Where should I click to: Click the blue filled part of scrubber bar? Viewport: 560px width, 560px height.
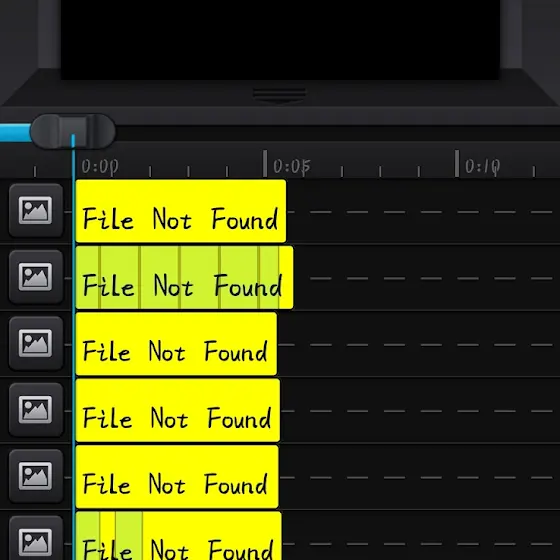tap(15, 132)
